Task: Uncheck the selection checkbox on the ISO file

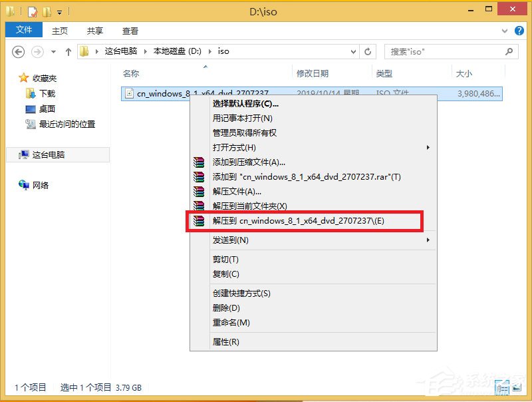Action: (126, 93)
